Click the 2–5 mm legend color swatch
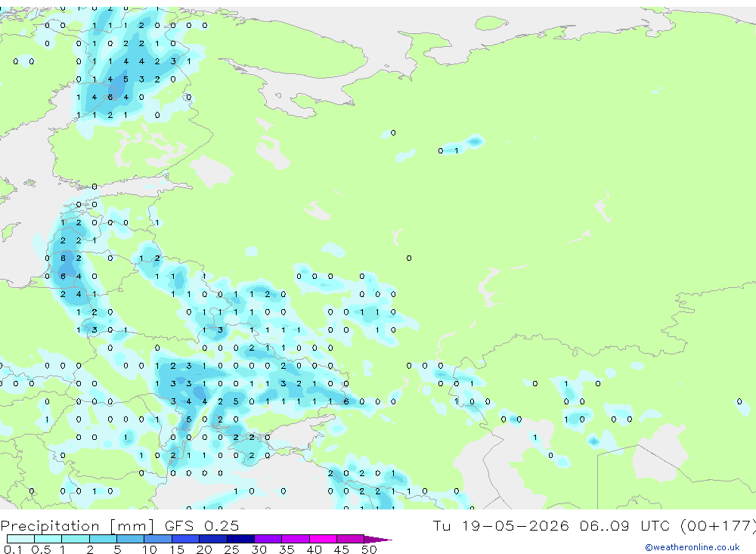 click(103, 539)
